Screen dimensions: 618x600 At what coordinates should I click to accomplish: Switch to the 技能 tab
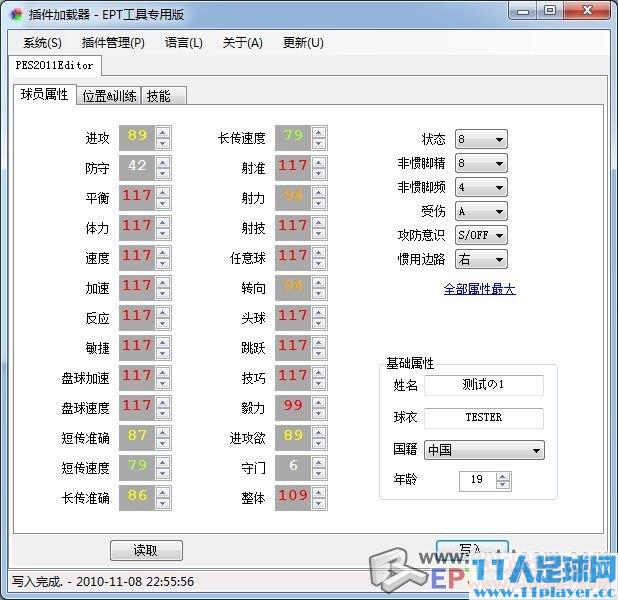[x=164, y=96]
